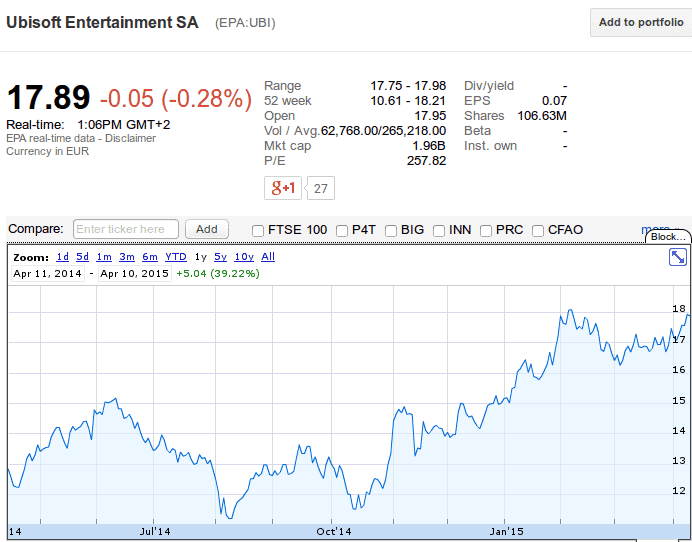Choose YTD chart zoom range
The height and width of the screenshot is (542, 692).
click(x=176, y=257)
